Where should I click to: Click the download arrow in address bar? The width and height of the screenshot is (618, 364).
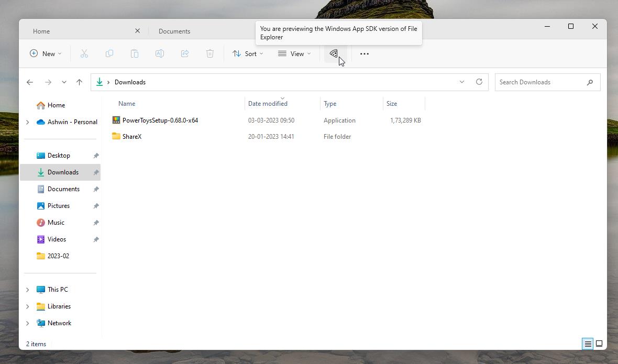pyautogui.click(x=100, y=82)
